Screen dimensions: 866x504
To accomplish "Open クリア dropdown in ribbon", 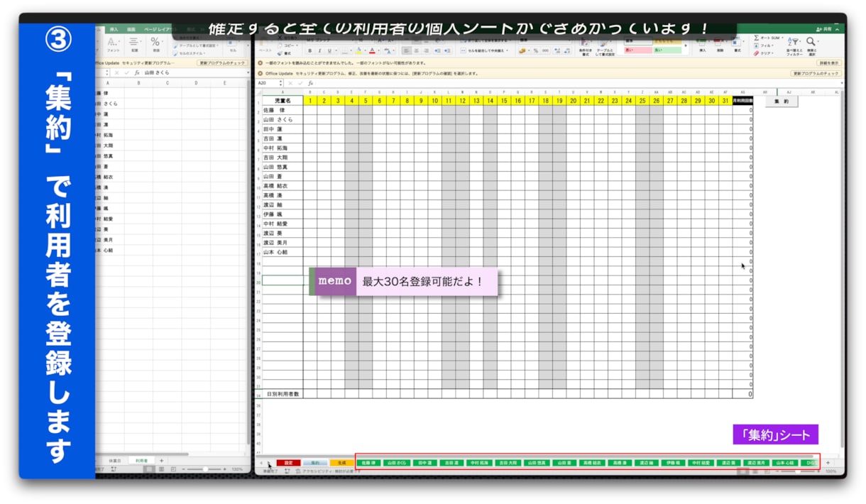I will 765,53.
